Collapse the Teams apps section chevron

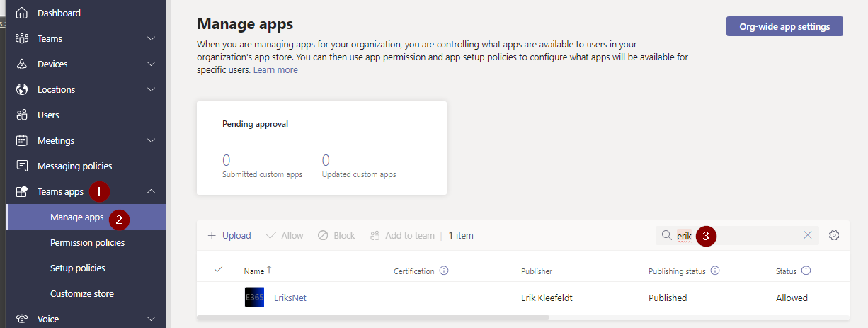tap(151, 191)
